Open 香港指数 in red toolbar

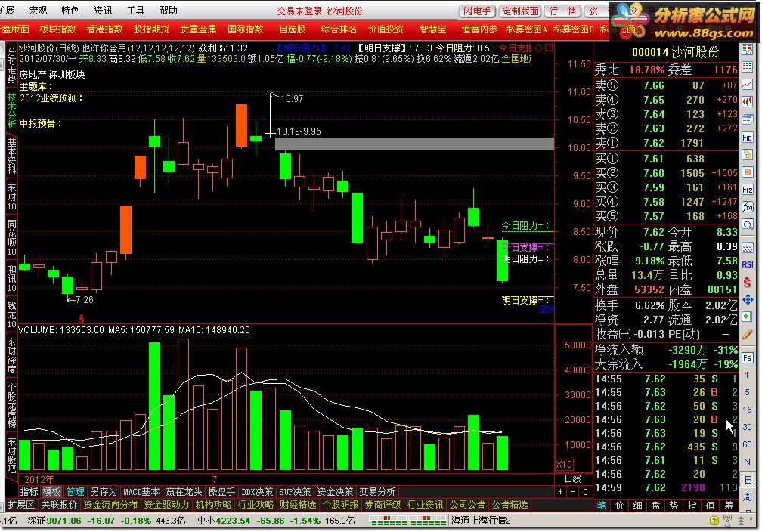pyautogui.click(x=104, y=29)
